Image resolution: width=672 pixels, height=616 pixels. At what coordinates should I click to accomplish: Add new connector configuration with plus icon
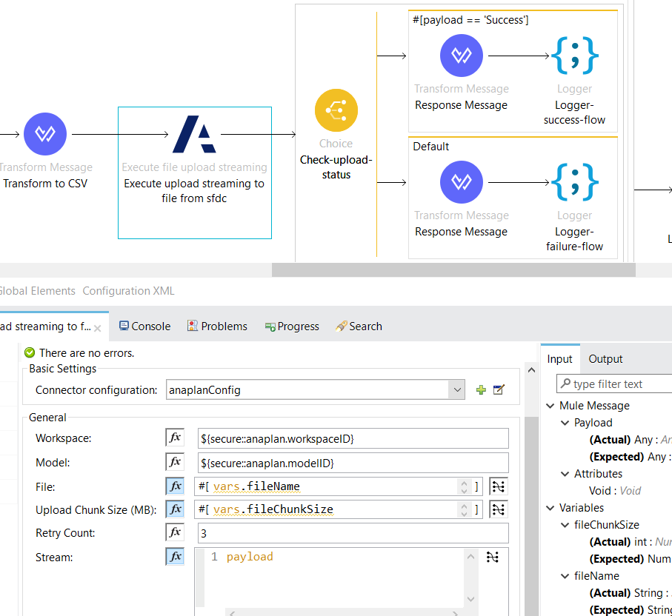coord(481,390)
